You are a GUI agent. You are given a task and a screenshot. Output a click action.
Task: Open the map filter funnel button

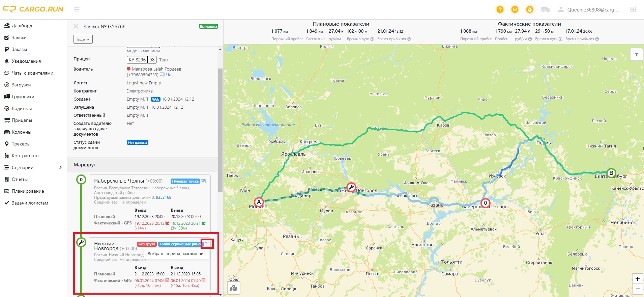pyautogui.click(x=636, y=54)
